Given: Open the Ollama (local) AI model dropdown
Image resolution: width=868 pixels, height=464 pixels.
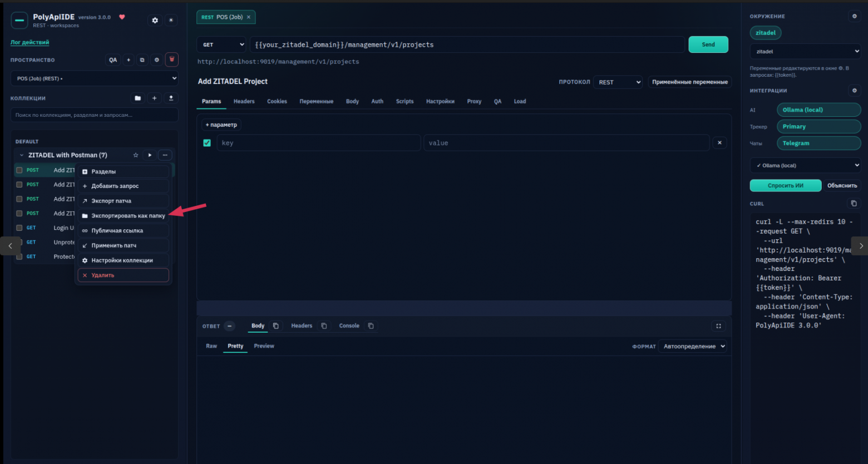Looking at the screenshot, I should click(805, 165).
